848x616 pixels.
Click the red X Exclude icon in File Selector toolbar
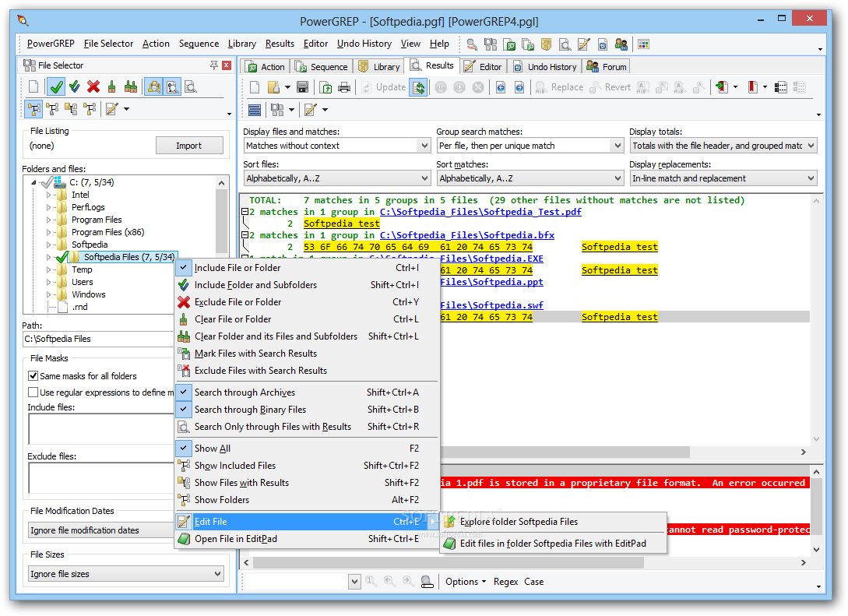93,86
